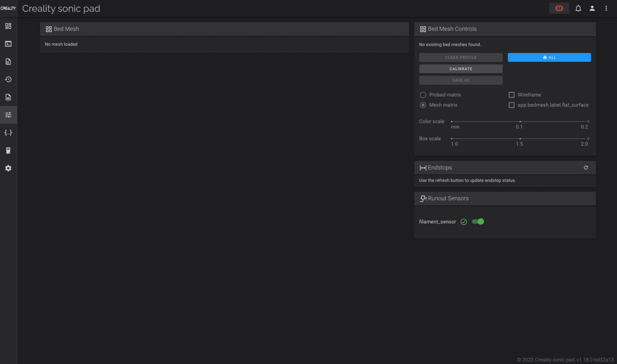Open the System page icon in sidebar

[x=8, y=150]
